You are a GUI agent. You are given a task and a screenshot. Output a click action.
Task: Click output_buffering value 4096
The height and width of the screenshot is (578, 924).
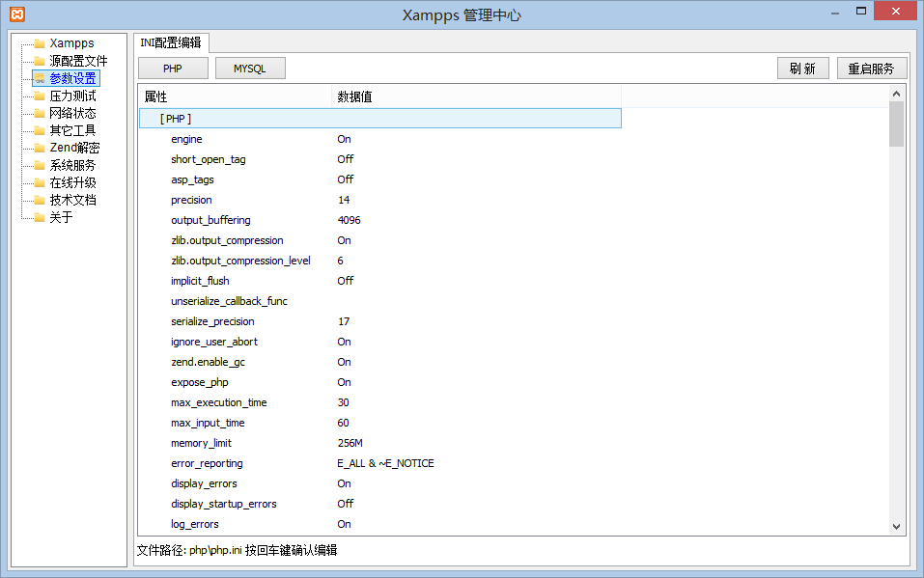[x=349, y=220]
